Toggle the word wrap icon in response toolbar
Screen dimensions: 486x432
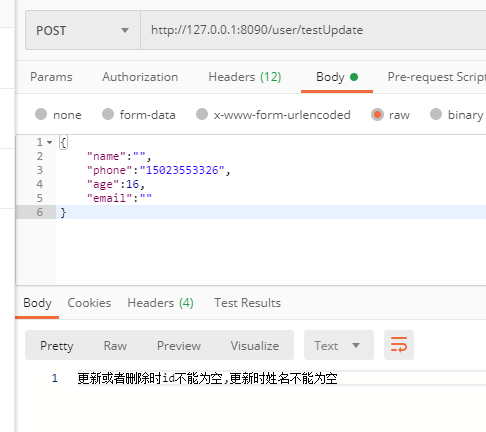(x=399, y=345)
